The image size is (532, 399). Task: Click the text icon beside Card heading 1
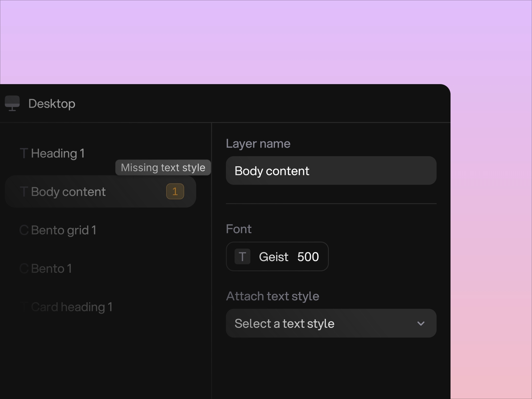point(24,307)
